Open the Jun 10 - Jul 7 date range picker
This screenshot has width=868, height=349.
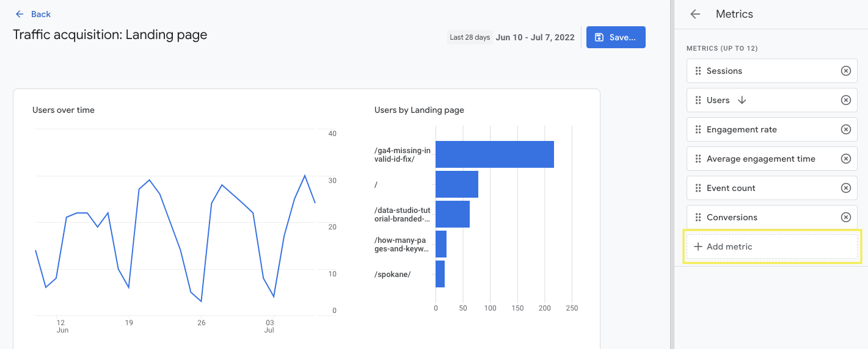coord(535,37)
